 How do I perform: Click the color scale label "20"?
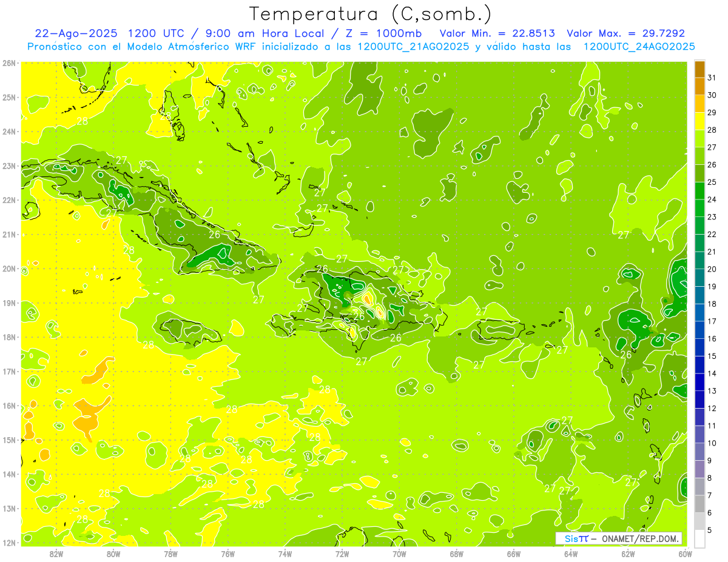pyautogui.click(x=712, y=269)
